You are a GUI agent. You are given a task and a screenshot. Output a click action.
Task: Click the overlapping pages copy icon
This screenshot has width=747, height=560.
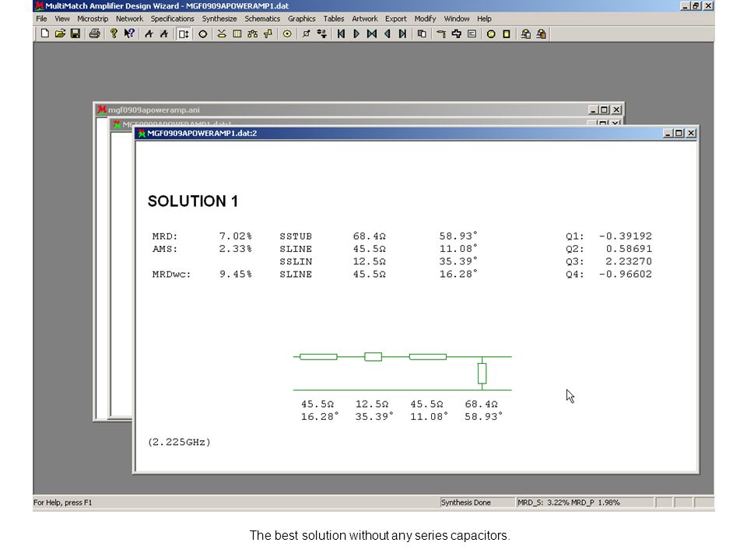pyautogui.click(x=422, y=33)
